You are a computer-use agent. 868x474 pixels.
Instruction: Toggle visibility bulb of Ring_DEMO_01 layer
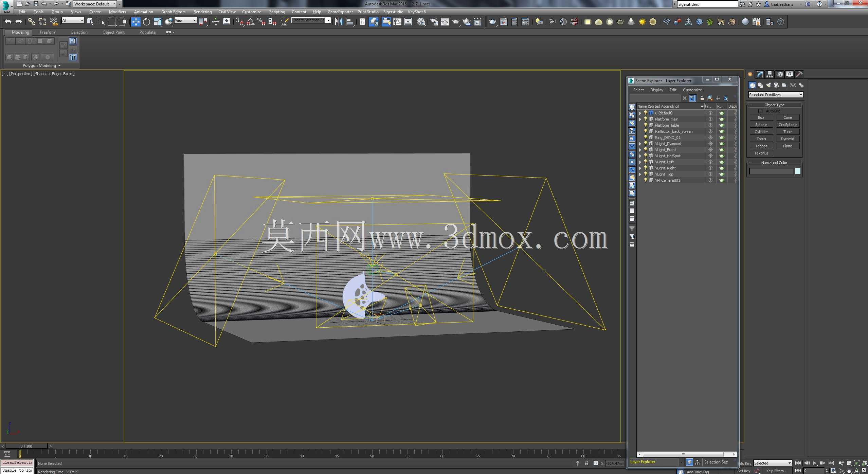(645, 137)
